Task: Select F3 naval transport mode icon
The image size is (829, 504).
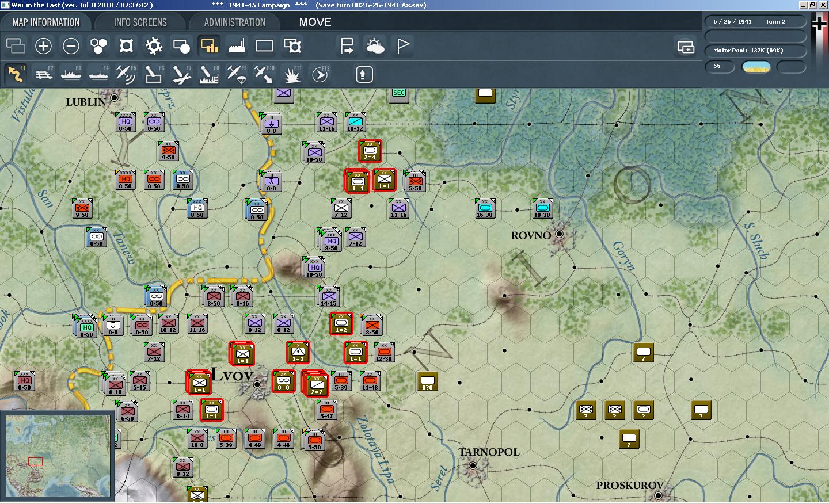Action: coord(71,74)
